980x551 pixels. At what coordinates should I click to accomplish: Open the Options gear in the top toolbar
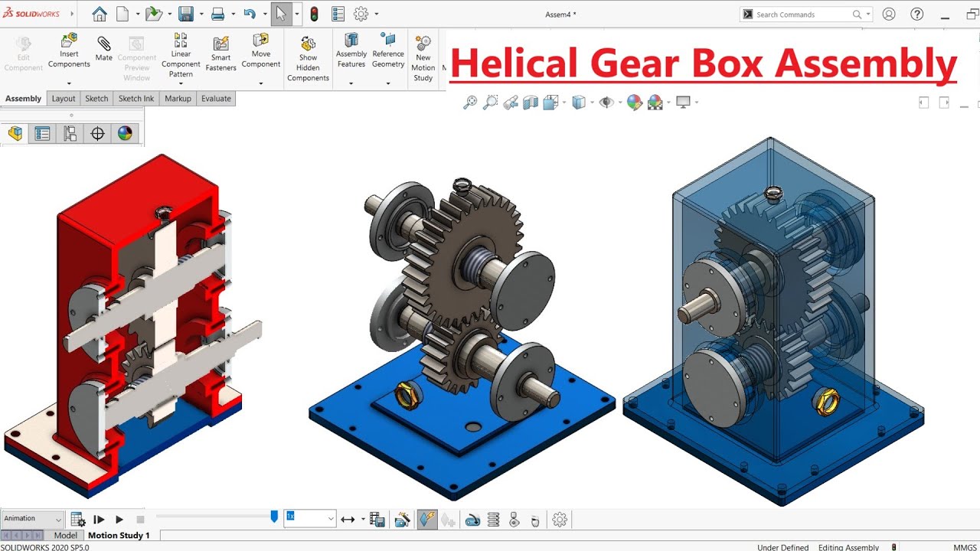[x=361, y=14]
